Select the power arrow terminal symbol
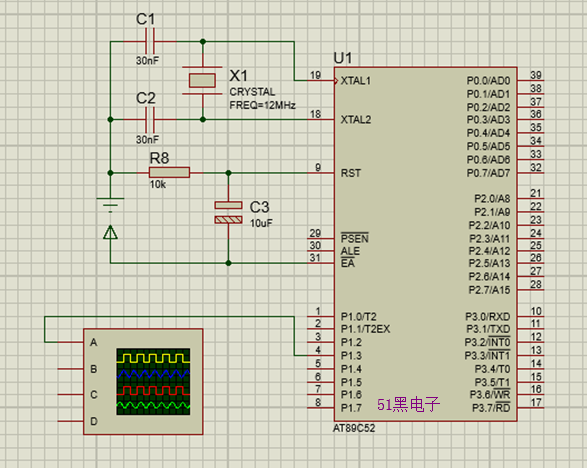Image resolution: width=587 pixels, height=468 pixels. point(110,233)
